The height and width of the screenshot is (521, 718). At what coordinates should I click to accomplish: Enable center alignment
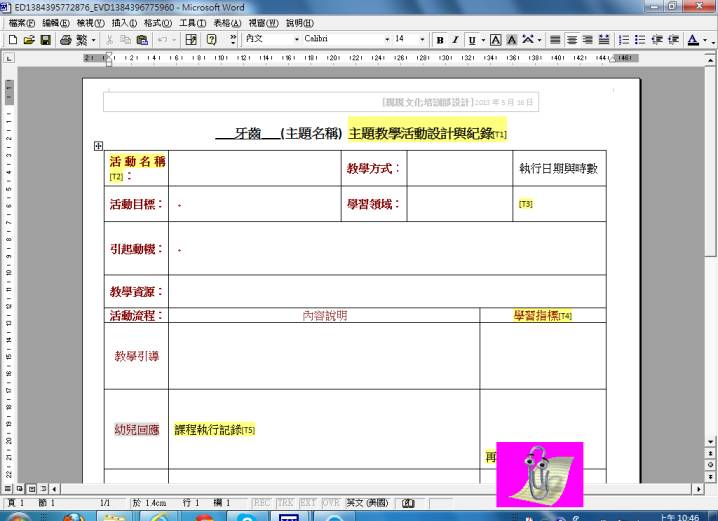pyautogui.click(x=571, y=39)
